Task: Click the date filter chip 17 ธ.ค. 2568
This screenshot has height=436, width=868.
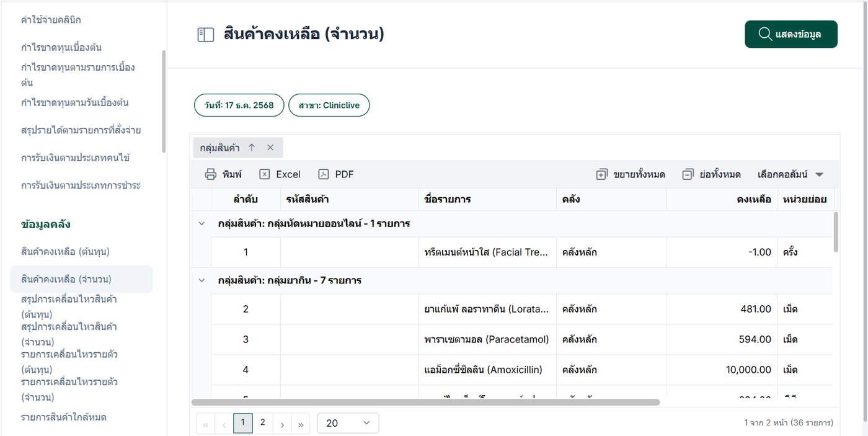Action: tap(239, 105)
